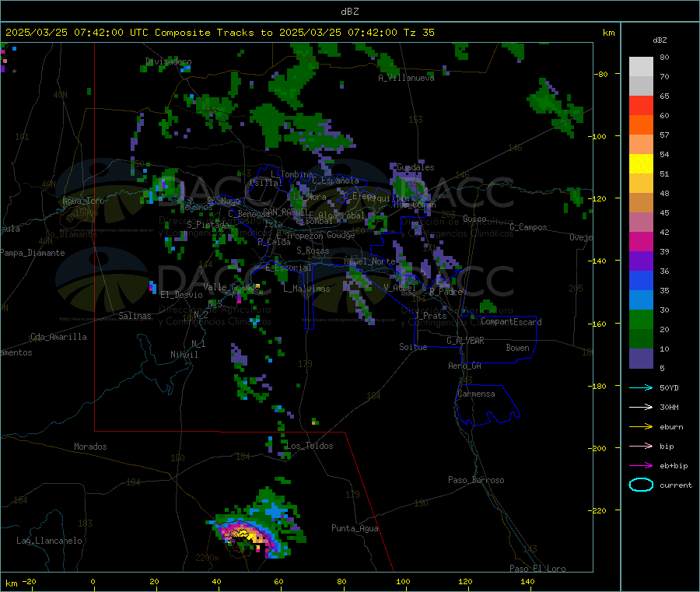Click the 'Soitue' map label
The width and height of the screenshot is (700, 592).
[413, 347]
